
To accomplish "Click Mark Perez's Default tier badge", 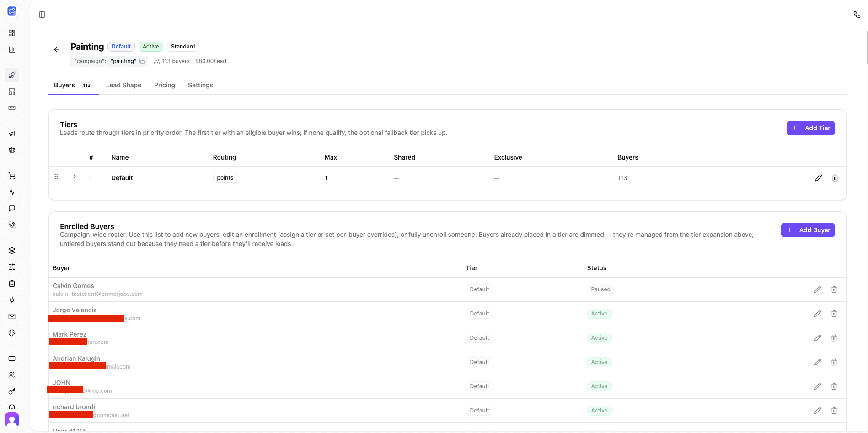I will click(479, 338).
